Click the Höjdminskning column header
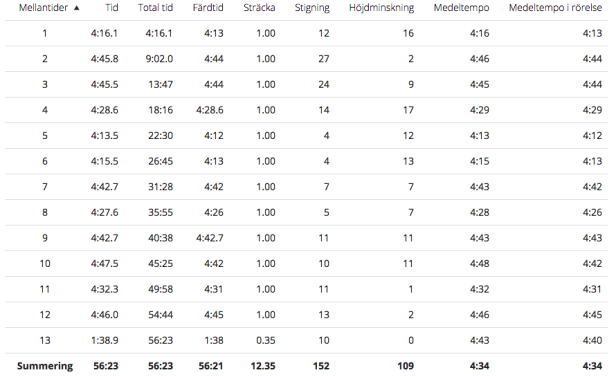Screen dimensions: 616x377 (x=381, y=8)
